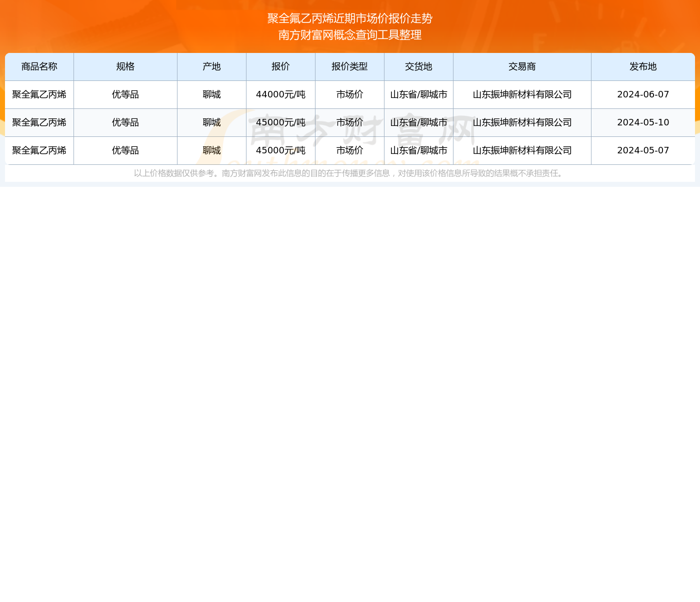This screenshot has width=700, height=602.
Task: Select the date 2024-05-07
Action: point(643,150)
